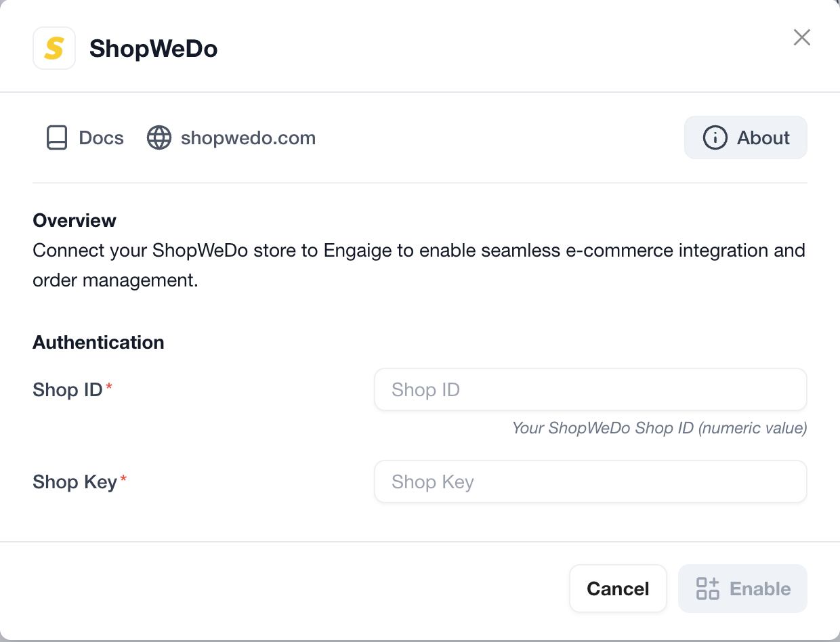Visit the shopwedo.com website link

click(232, 137)
